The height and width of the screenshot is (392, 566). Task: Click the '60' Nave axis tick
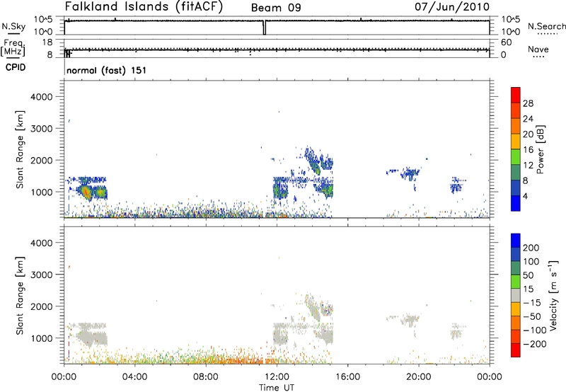[506, 42]
